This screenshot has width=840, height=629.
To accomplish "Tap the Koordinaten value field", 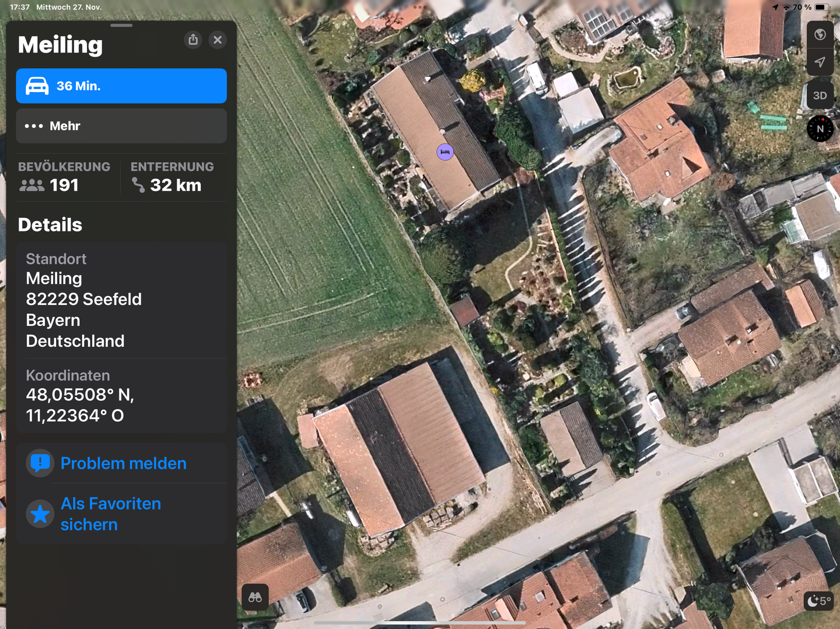I will click(80, 405).
